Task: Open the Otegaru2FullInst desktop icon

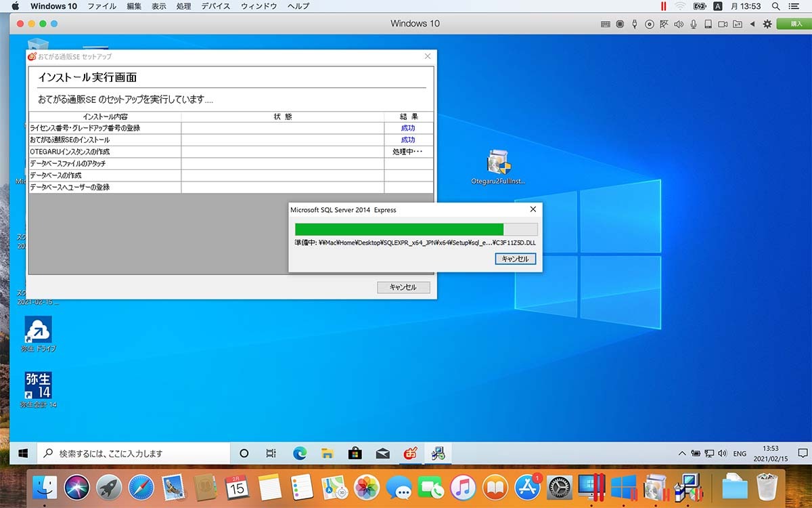Action: tap(498, 167)
